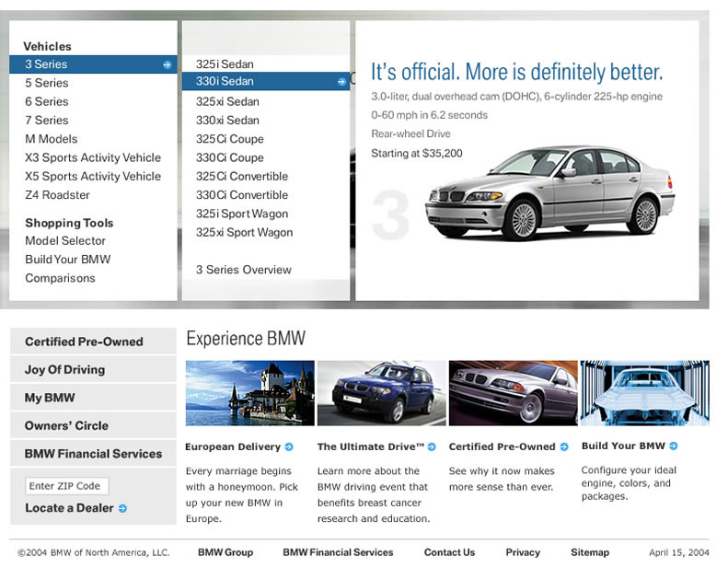This screenshot has width=728, height=579.
Task: Select 325Ci Convertible model
Action: coord(242,177)
